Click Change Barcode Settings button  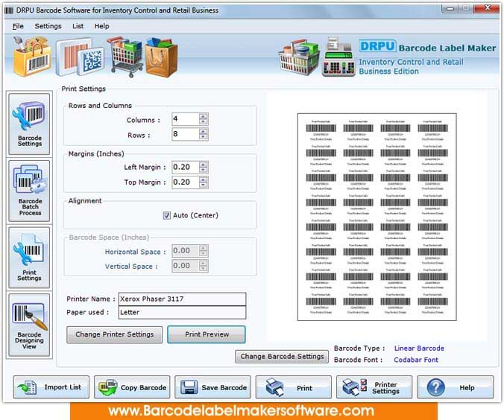point(282,357)
